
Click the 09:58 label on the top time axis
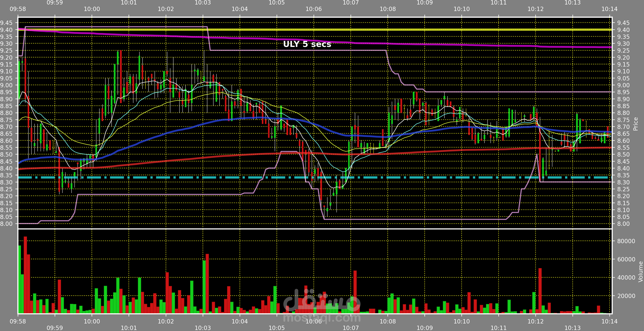point(18,9)
